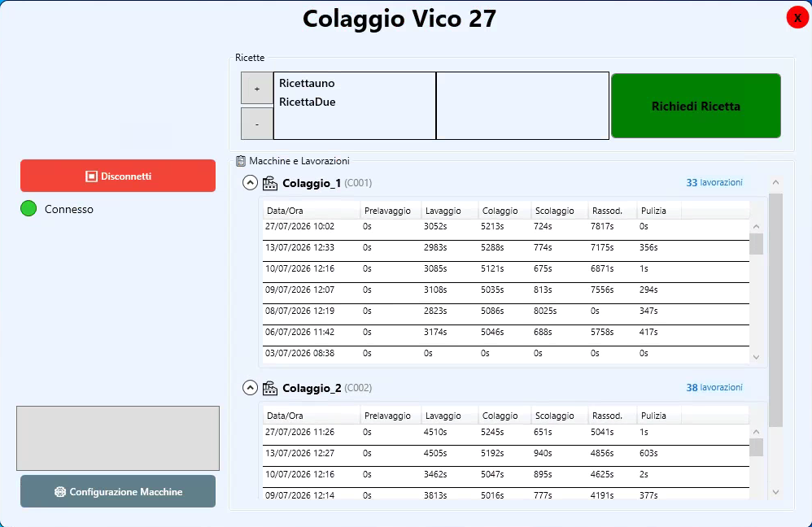Click the main panel scrollbar thumb

click(x=775, y=310)
